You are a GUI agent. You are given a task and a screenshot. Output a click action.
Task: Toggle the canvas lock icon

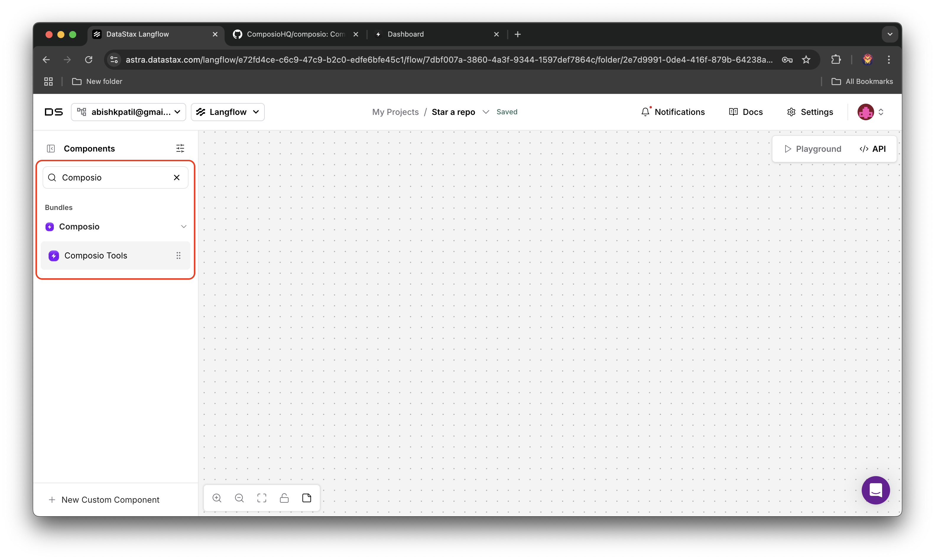click(284, 498)
